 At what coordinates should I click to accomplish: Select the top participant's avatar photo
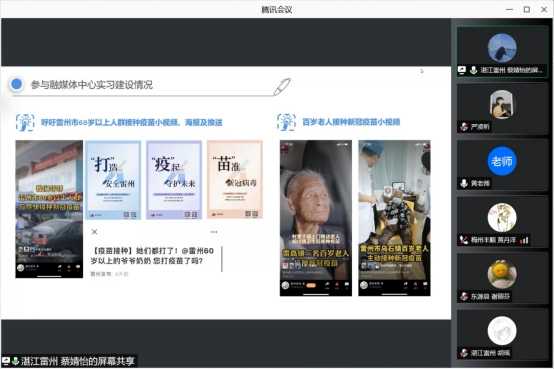click(502, 48)
